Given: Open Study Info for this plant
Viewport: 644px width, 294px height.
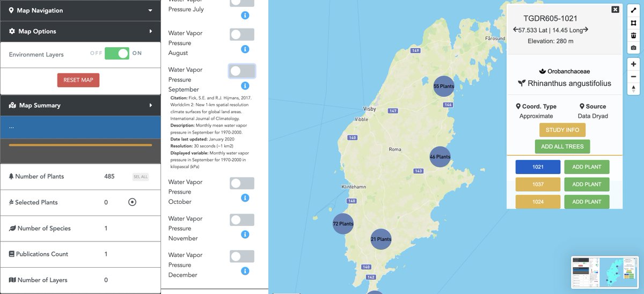Looking at the screenshot, I should 562,130.
